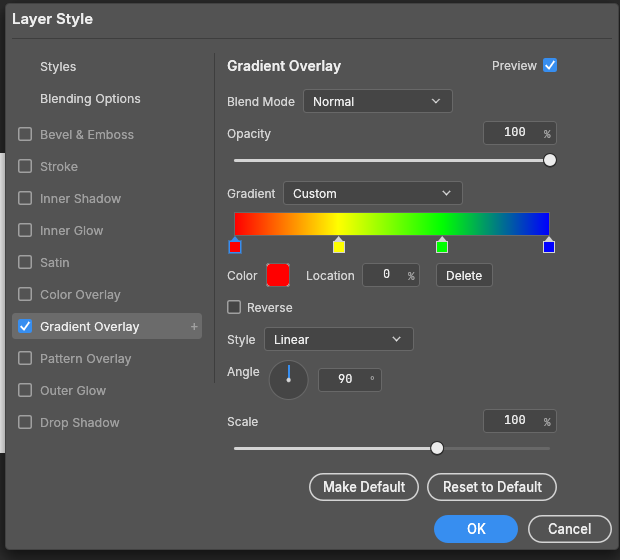This screenshot has width=620, height=560.
Task: Enable the Color Overlay checkbox
Action: pos(25,294)
